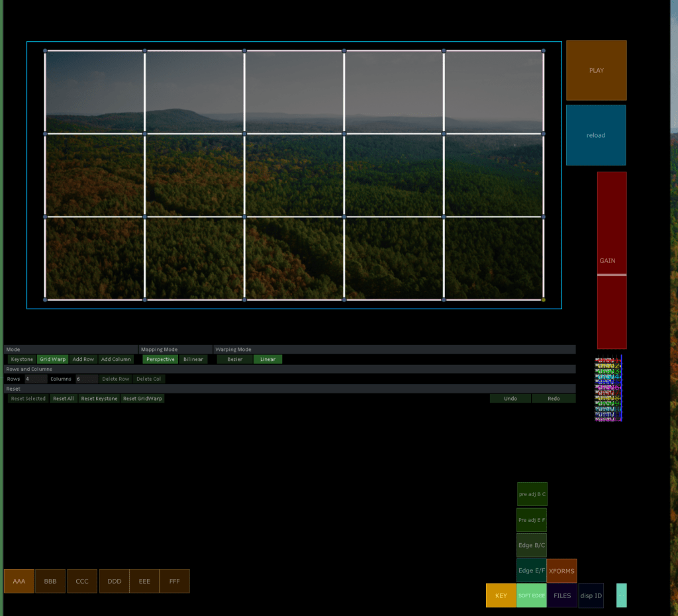Open the XFORMS panel
The image size is (678, 616).
coord(561,571)
